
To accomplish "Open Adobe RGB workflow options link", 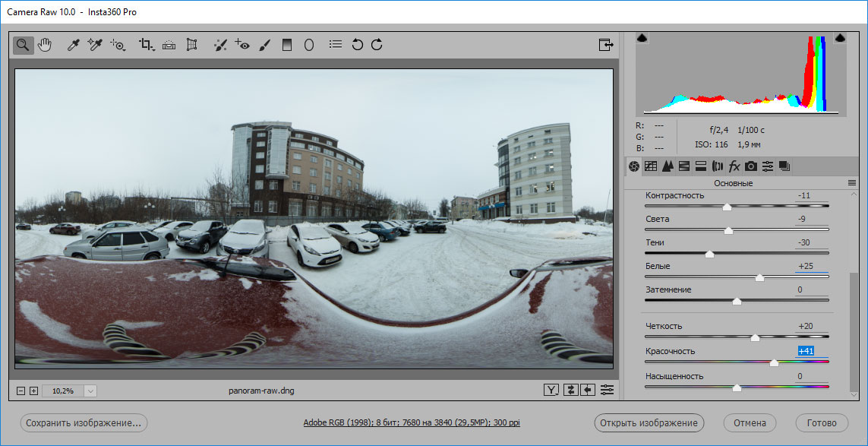I will coord(412,422).
